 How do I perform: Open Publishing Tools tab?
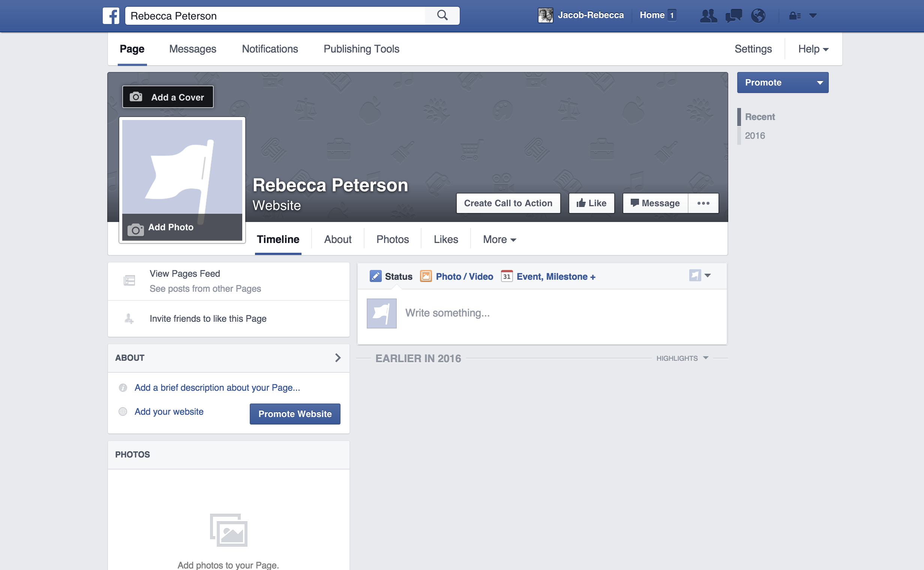361,49
